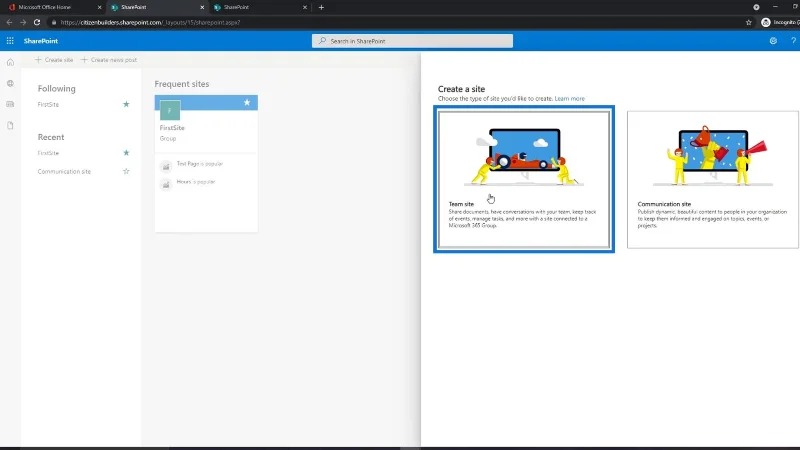This screenshot has height=450, width=800.
Task: Click the Incognito profile icon
Action: (765, 22)
